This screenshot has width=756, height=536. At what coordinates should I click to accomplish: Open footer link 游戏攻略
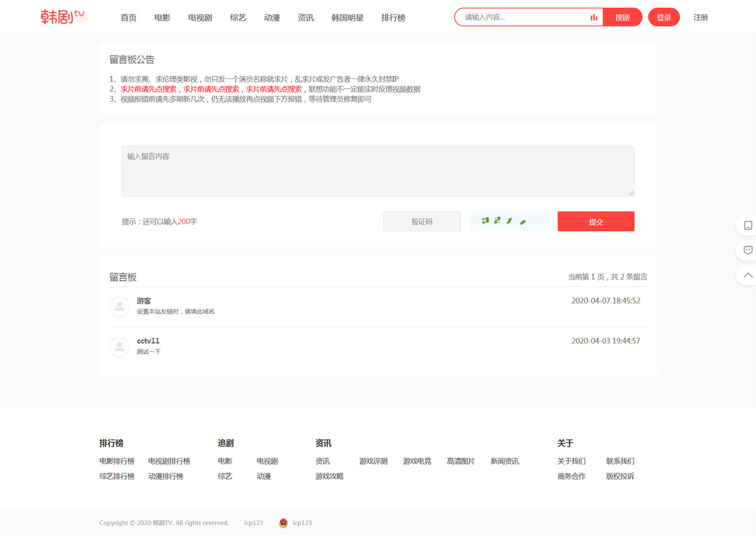click(330, 477)
